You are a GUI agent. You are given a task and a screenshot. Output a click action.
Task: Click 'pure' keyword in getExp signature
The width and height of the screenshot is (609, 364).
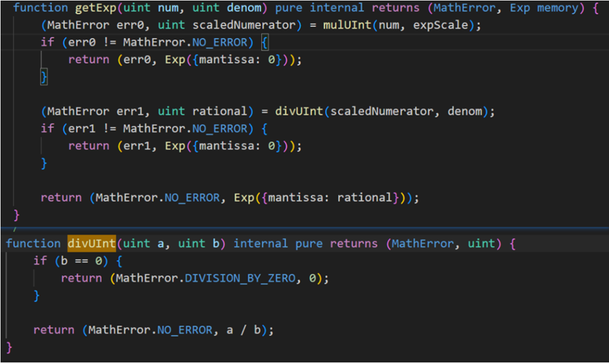click(289, 8)
